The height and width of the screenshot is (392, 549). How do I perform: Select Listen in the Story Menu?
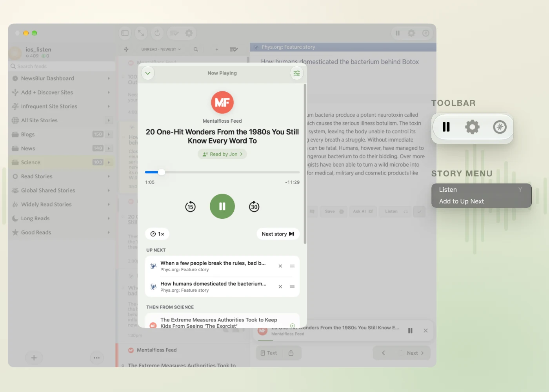[481, 190]
